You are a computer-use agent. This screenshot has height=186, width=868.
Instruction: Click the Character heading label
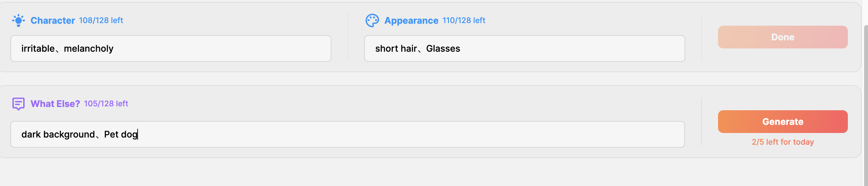tap(53, 20)
